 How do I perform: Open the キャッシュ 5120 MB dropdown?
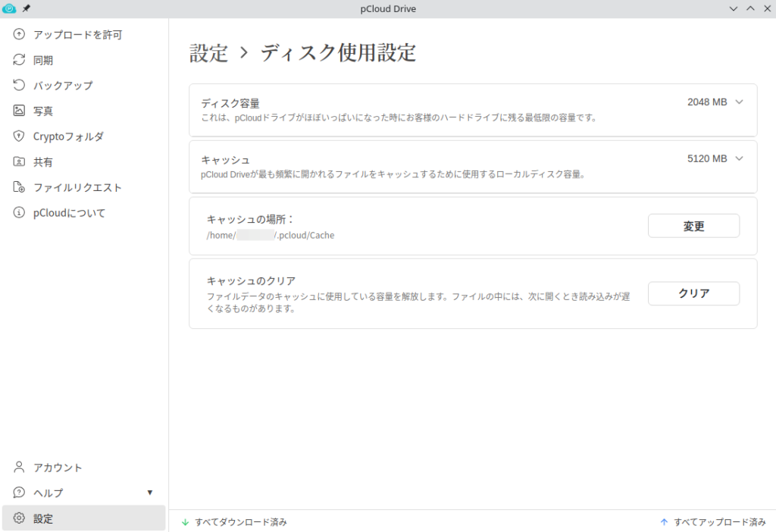pyautogui.click(x=715, y=159)
